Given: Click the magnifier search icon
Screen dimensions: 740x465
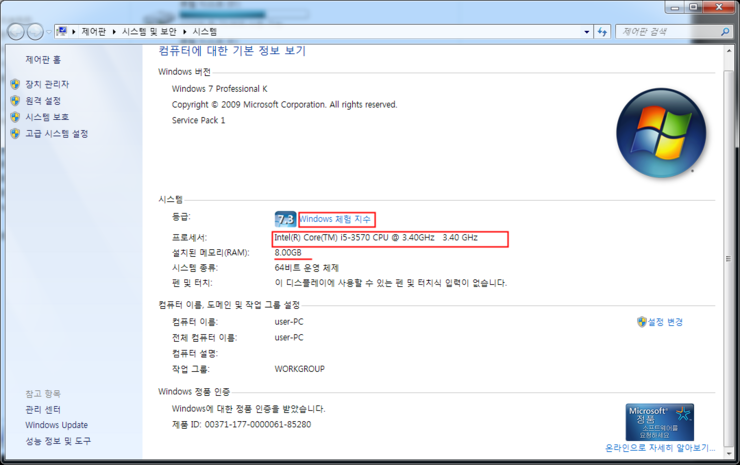Looking at the screenshot, I should (725, 32).
